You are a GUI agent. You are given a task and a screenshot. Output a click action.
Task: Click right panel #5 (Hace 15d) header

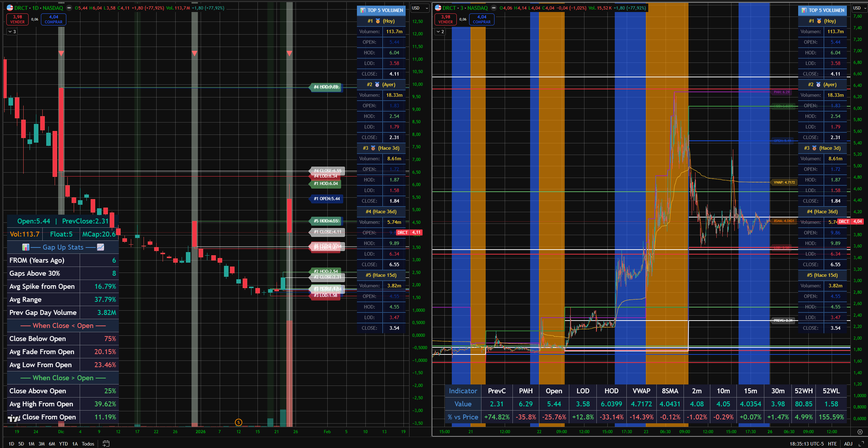[x=823, y=275]
